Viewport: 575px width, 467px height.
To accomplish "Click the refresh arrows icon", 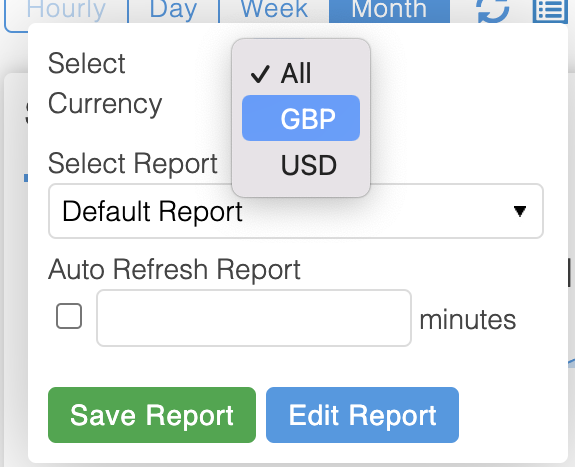I will [493, 10].
